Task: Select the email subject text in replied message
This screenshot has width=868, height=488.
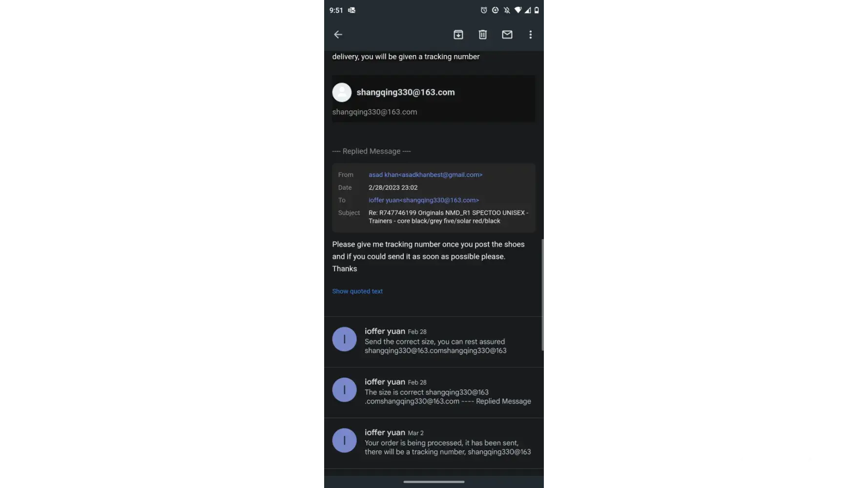Action: [448, 217]
